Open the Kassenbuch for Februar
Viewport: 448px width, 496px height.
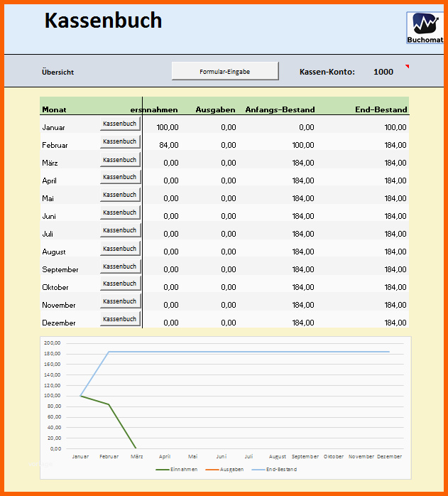[x=120, y=141]
